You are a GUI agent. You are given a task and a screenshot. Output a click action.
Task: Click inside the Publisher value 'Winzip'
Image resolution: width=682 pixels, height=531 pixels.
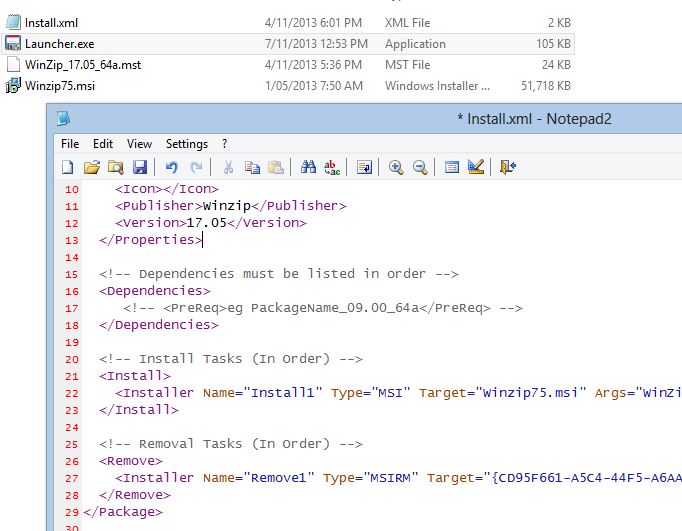pos(227,206)
